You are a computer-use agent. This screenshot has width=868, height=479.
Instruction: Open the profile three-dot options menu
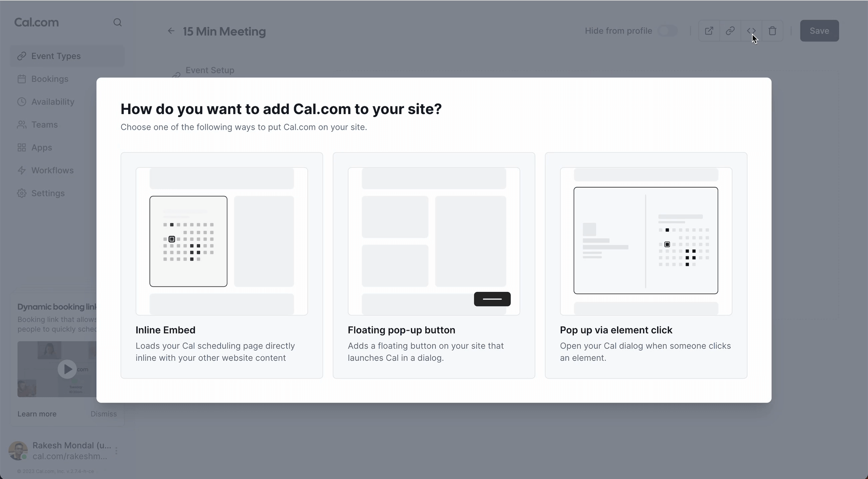tap(116, 450)
